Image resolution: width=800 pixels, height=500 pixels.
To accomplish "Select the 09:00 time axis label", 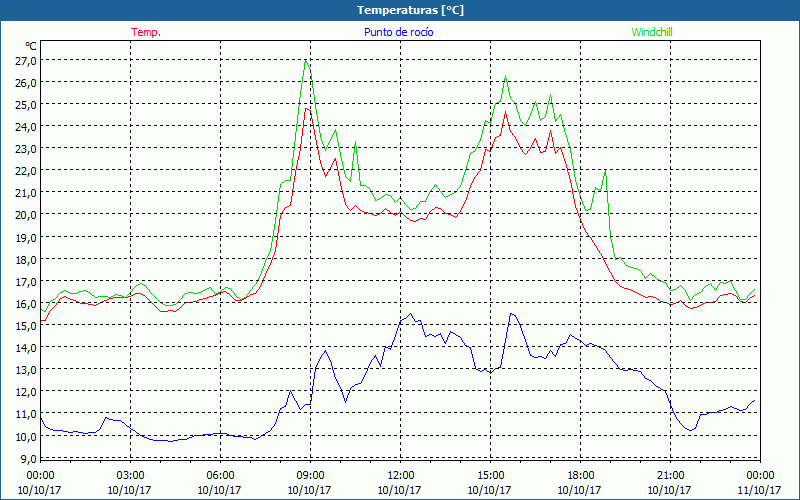I will (x=310, y=475).
